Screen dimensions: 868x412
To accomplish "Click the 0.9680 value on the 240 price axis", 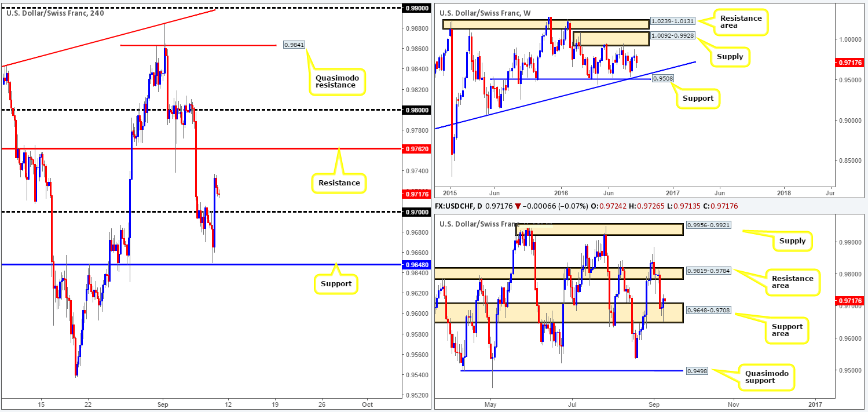I will tap(417, 232).
